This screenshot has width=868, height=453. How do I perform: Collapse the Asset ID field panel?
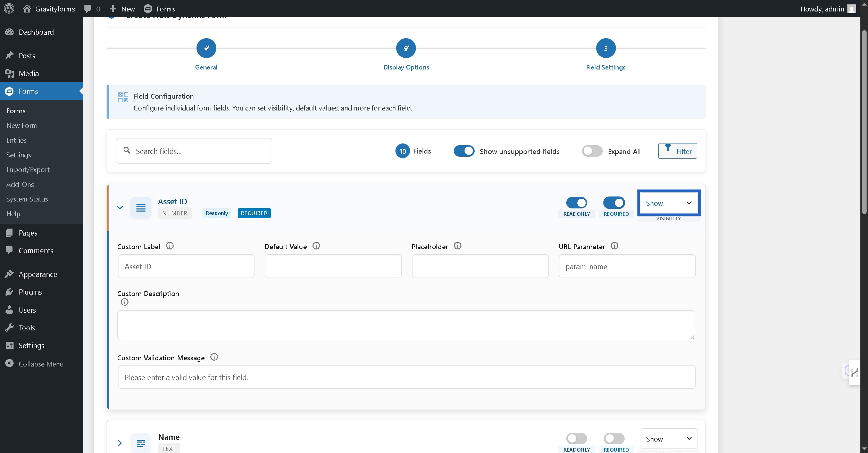click(x=120, y=208)
